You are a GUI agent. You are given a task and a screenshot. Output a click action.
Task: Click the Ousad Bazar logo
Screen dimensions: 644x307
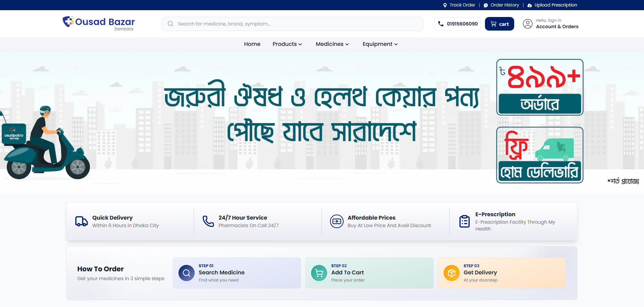(99, 23)
